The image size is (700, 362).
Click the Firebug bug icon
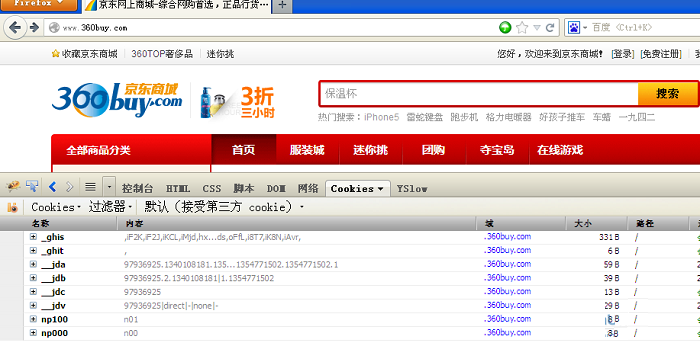click(x=13, y=187)
